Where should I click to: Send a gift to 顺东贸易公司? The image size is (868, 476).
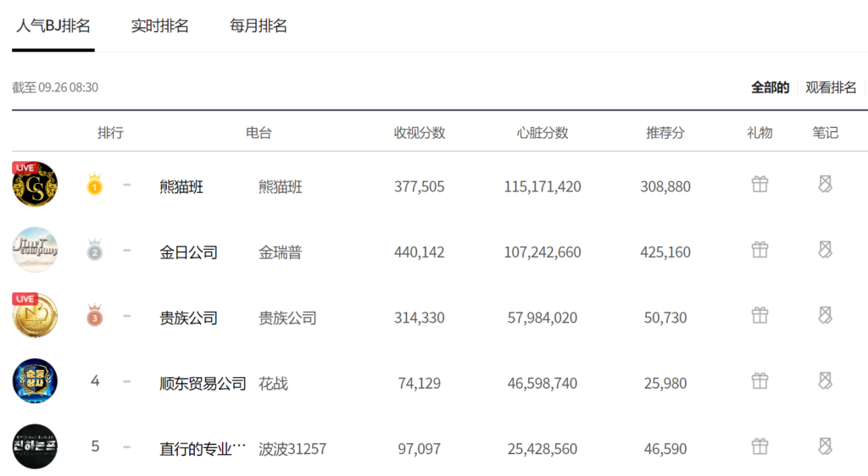pos(760,381)
